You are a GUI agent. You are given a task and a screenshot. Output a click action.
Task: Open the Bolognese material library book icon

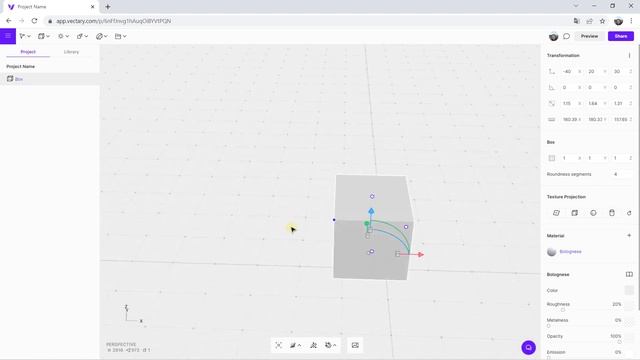(629, 275)
